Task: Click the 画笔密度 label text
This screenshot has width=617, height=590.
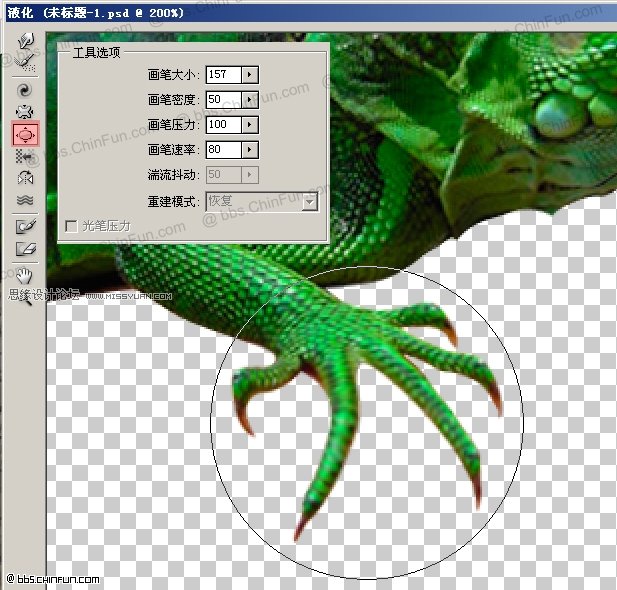Action: coord(172,100)
